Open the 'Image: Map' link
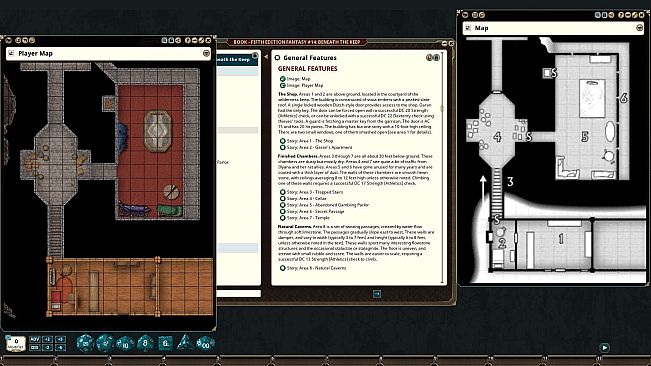This screenshot has width=651, height=366. pos(295,79)
